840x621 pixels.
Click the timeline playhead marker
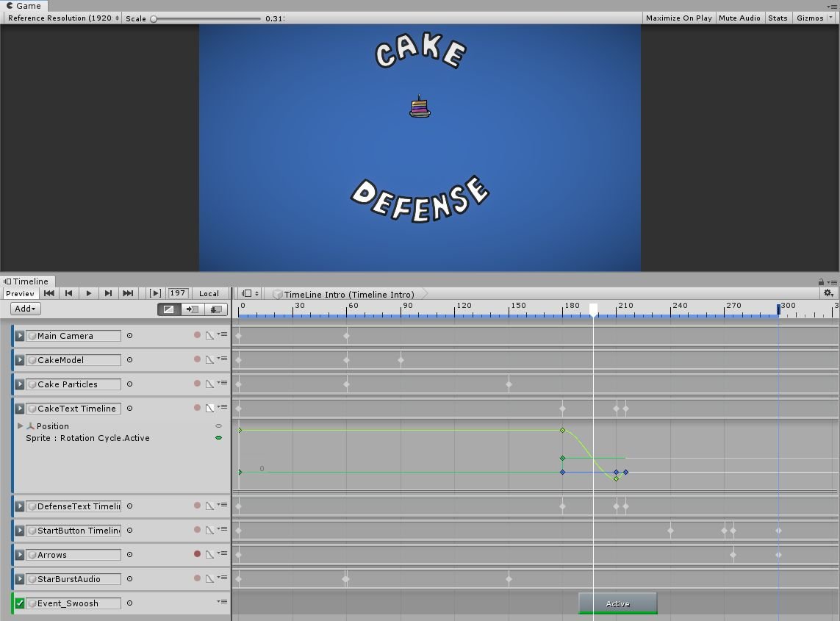coord(593,309)
